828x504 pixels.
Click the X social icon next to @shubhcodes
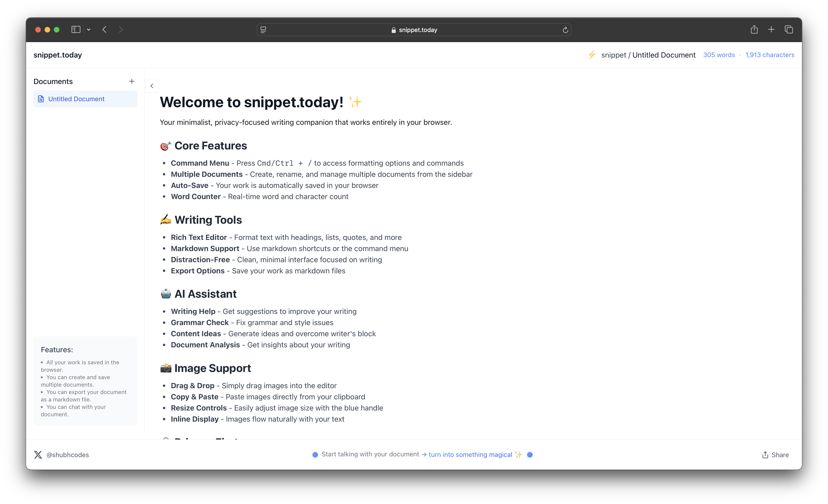click(x=38, y=455)
